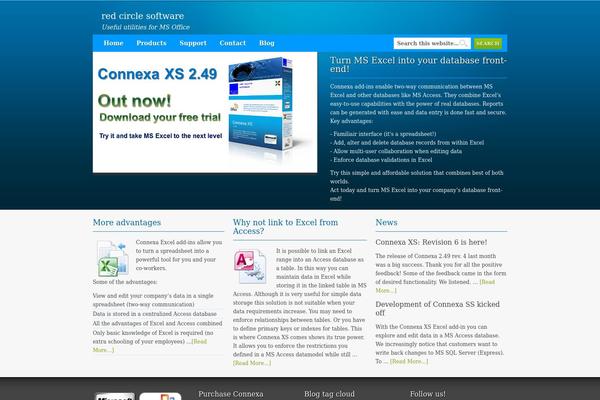Click the 'Turn MS Excel into your database front-end!' heading
This screenshot has height=400, width=600.
pyautogui.click(x=418, y=65)
